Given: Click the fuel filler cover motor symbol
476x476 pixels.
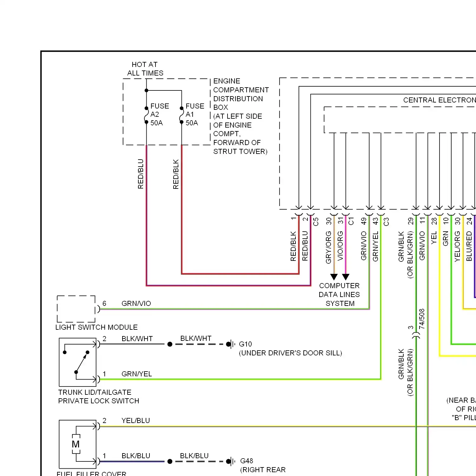Looking at the screenshot, I should (x=78, y=444).
